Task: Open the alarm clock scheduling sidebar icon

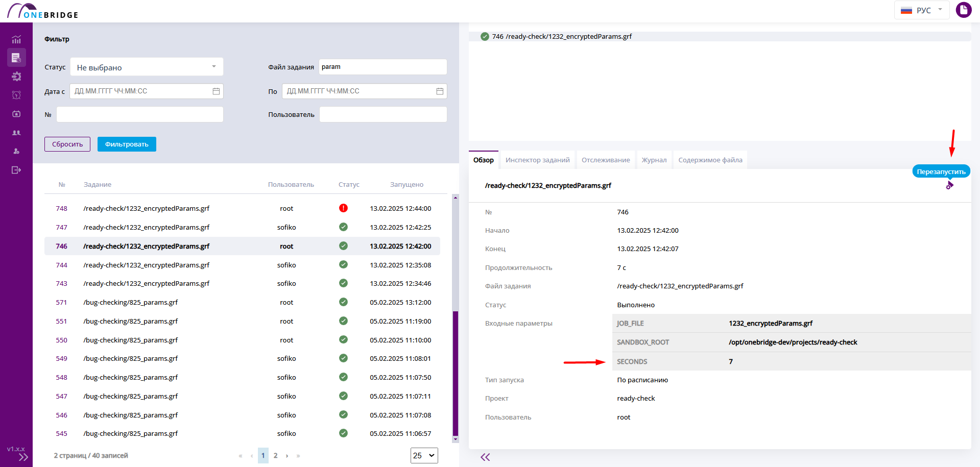Action: point(16,95)
